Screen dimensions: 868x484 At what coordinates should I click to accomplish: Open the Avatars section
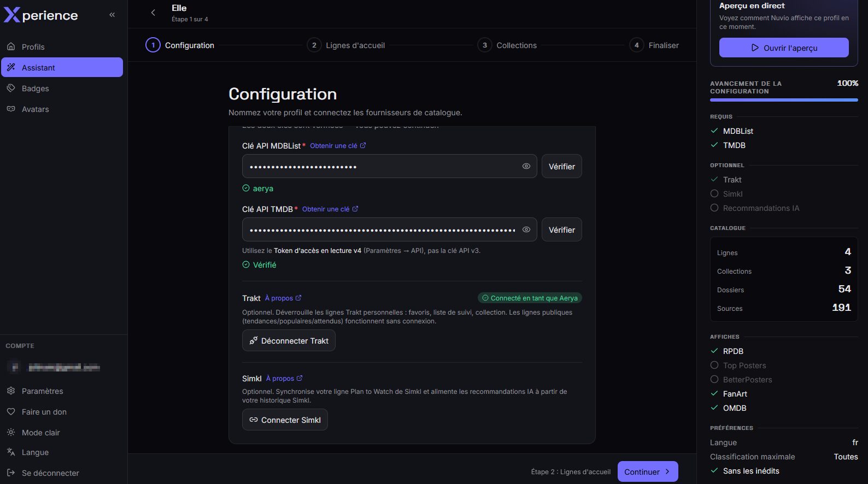pos(62,109)
